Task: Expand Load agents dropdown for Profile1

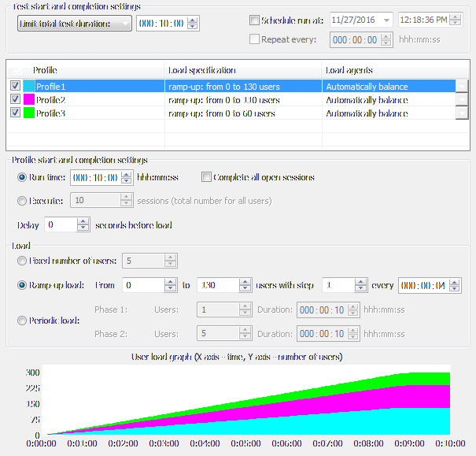Action: 462,87
